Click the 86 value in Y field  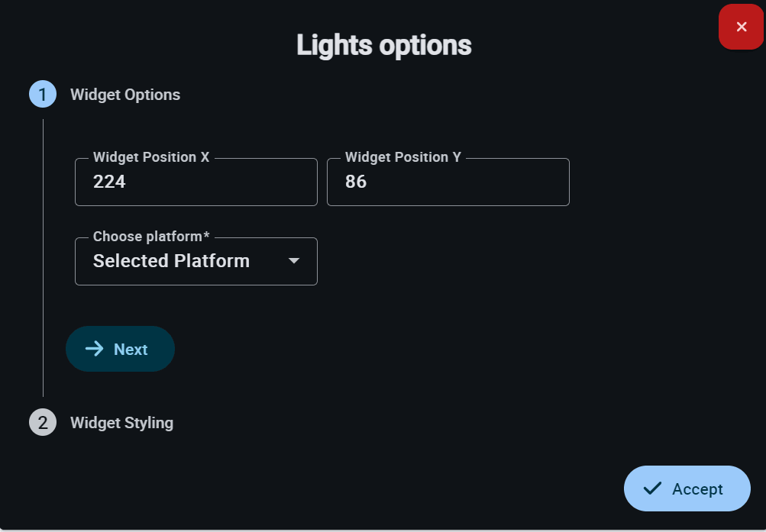tap(356, 182)
